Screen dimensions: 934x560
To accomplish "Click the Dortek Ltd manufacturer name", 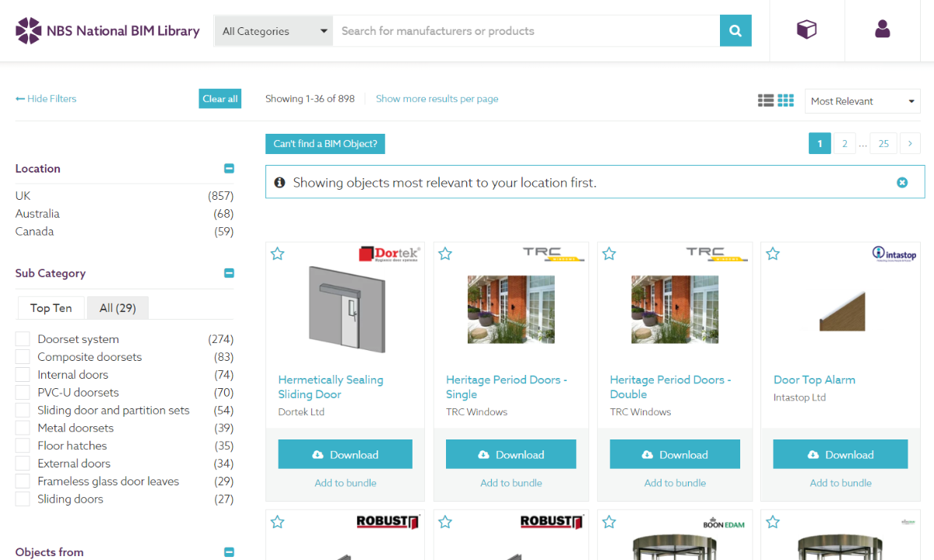I will coord(301,412).
